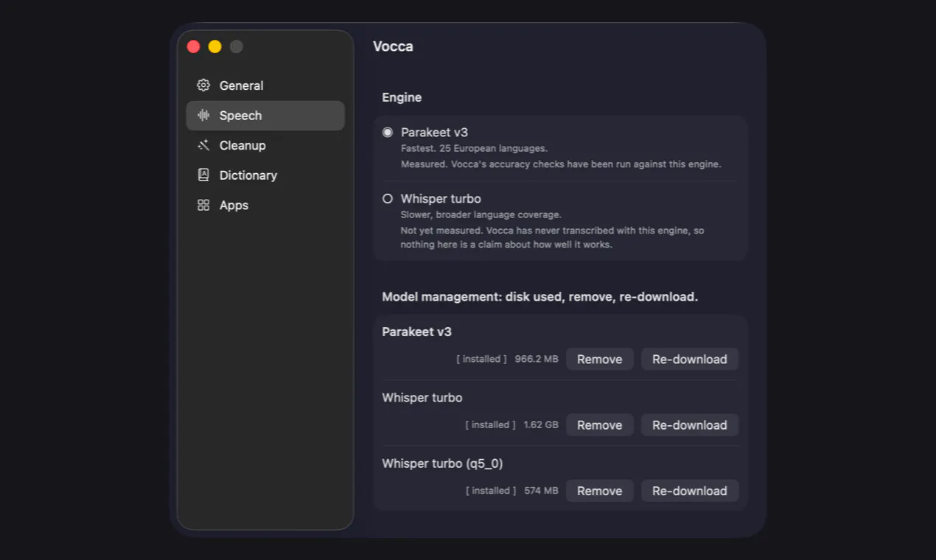Choose the Whisper turbo engine radio button
936x560 pixels.
click(x=388, y=199)
